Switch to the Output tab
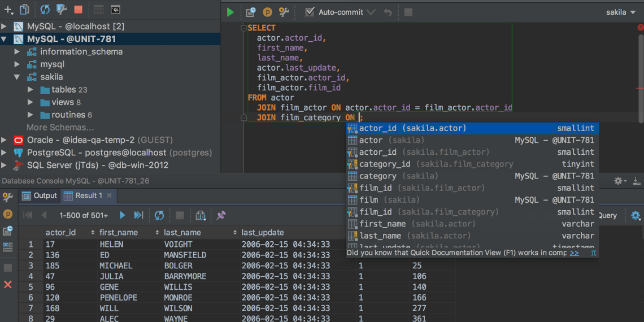This screenshot has height=322, width=644. pos(40,195)
